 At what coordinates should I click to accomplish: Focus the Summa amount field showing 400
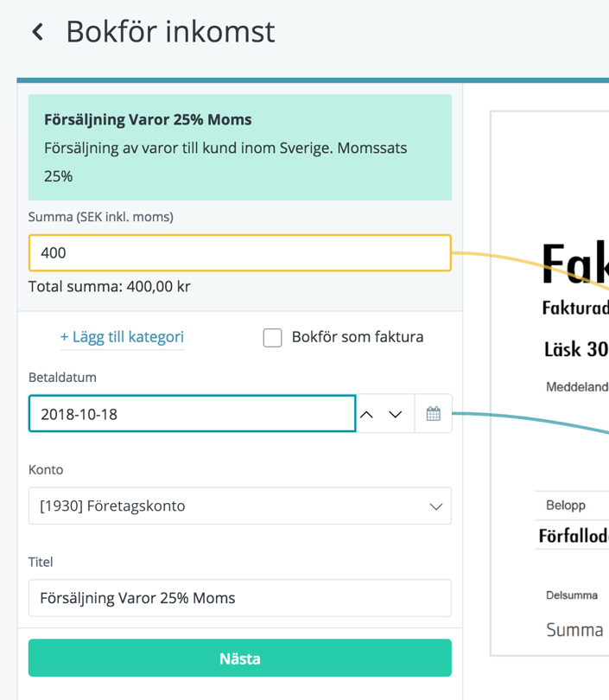point(240,252)
